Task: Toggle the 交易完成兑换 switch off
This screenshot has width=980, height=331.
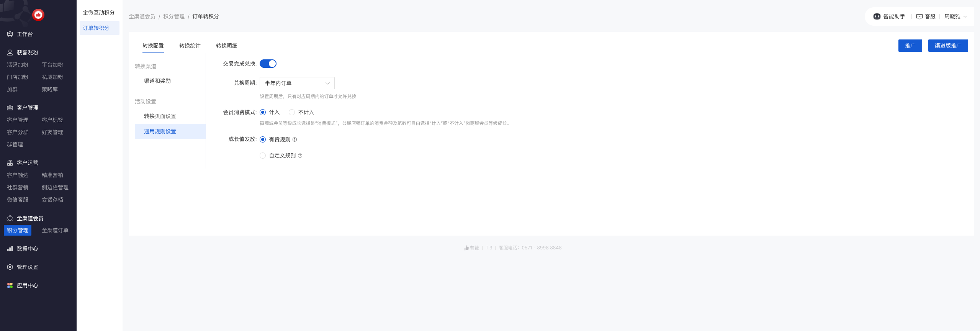Action: pyautogui.click(x=268, y=64)
